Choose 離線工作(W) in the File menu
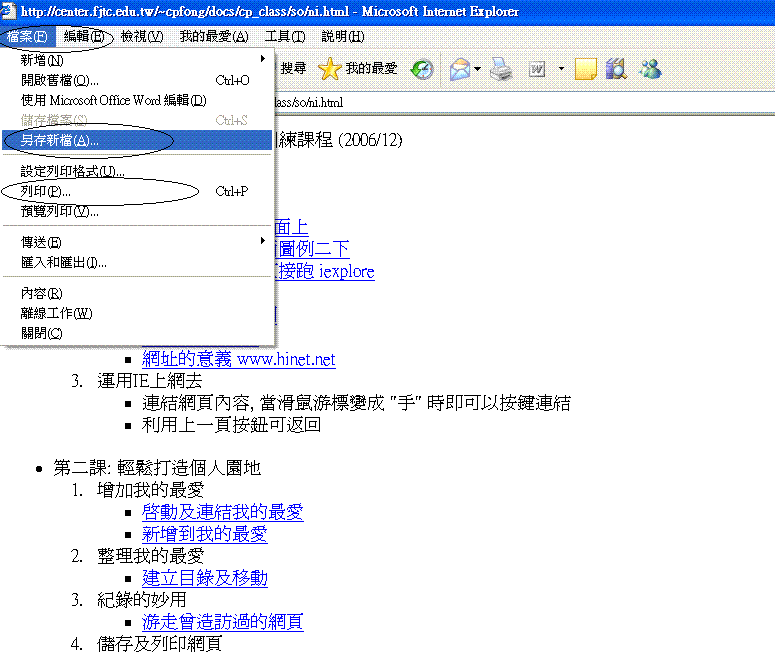 tap(57, 313)
